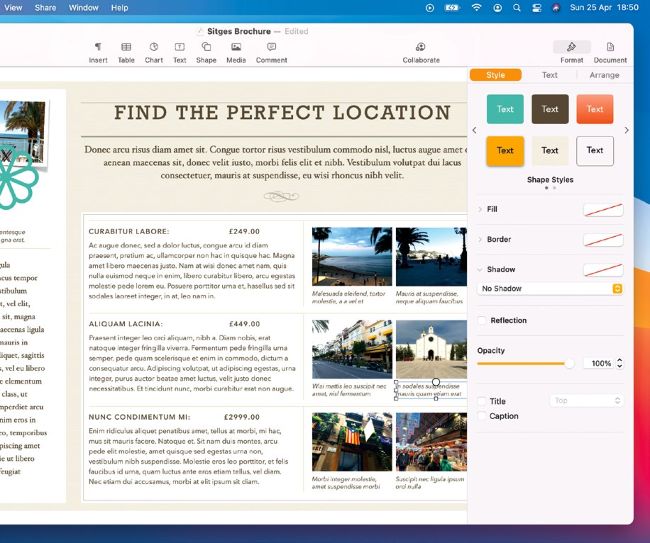Enable the Reflection checkbox
The width and height of the screenshot is (650, 543).
point(483,321)
